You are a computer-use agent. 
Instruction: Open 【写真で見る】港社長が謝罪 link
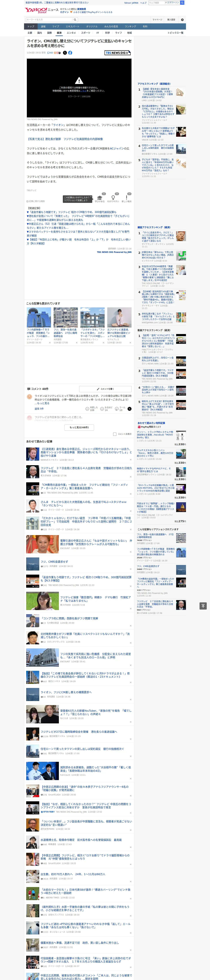pyautogui.click(x=64, y=139)
